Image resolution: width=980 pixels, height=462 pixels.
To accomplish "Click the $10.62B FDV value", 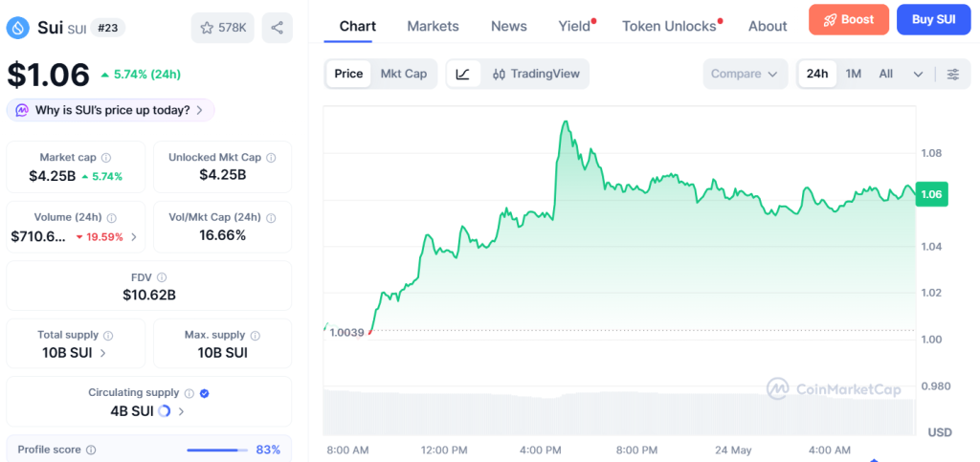I will (x=148, y=295).
